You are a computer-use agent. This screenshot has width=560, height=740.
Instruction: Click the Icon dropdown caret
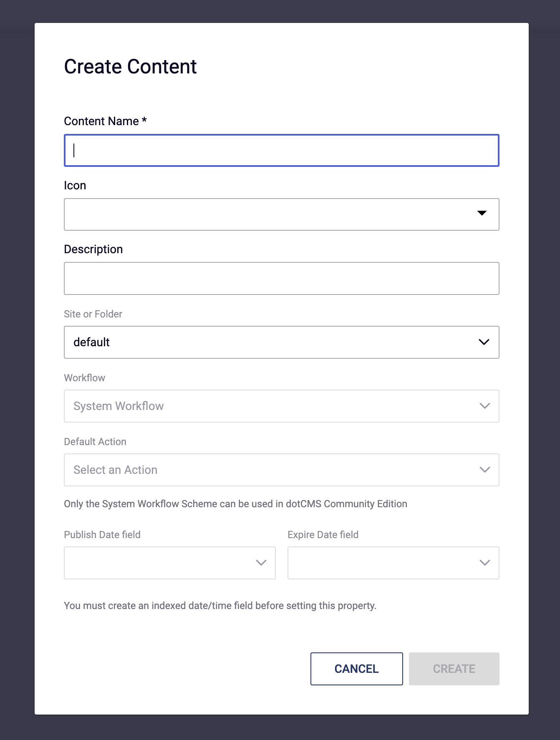[x=482, y=214]
